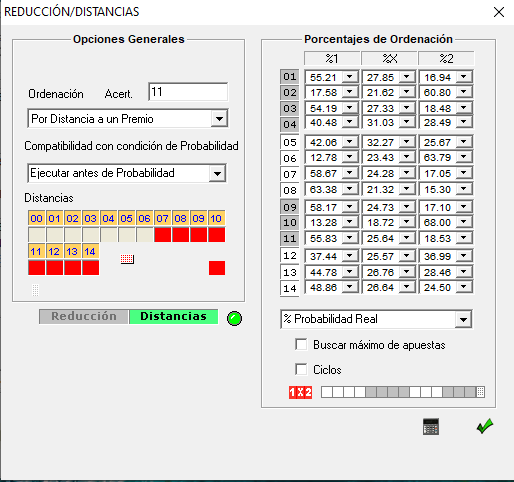Screen dimensions: 514x482
Task: Open Ejecutar antes de Probabilidad dropdown
Action: point(217,173)
